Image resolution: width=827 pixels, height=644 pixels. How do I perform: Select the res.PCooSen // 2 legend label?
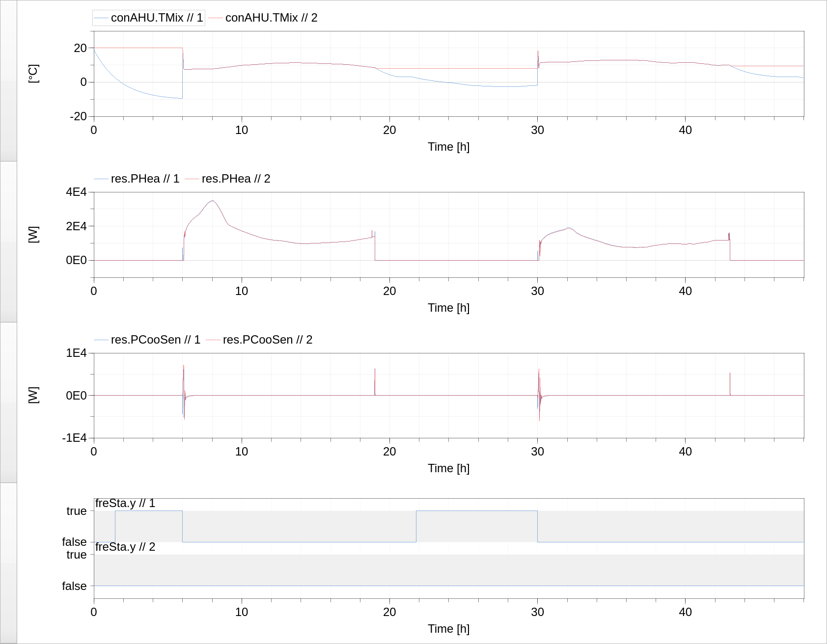click(268, 339)
